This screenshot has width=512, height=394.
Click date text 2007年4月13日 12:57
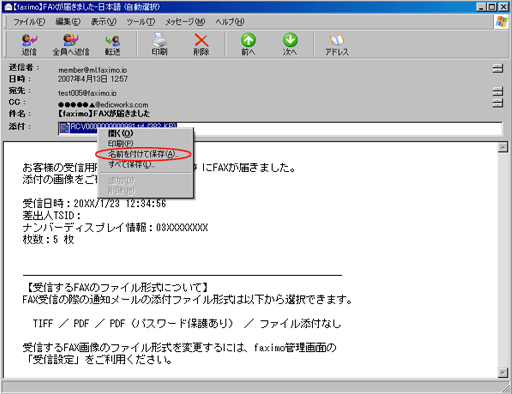93,79
